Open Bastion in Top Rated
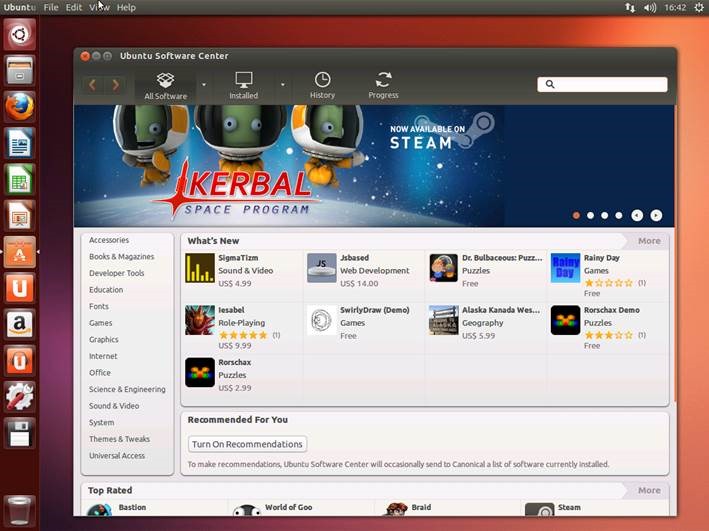This screenshot has height=531, width=709. 132,507
